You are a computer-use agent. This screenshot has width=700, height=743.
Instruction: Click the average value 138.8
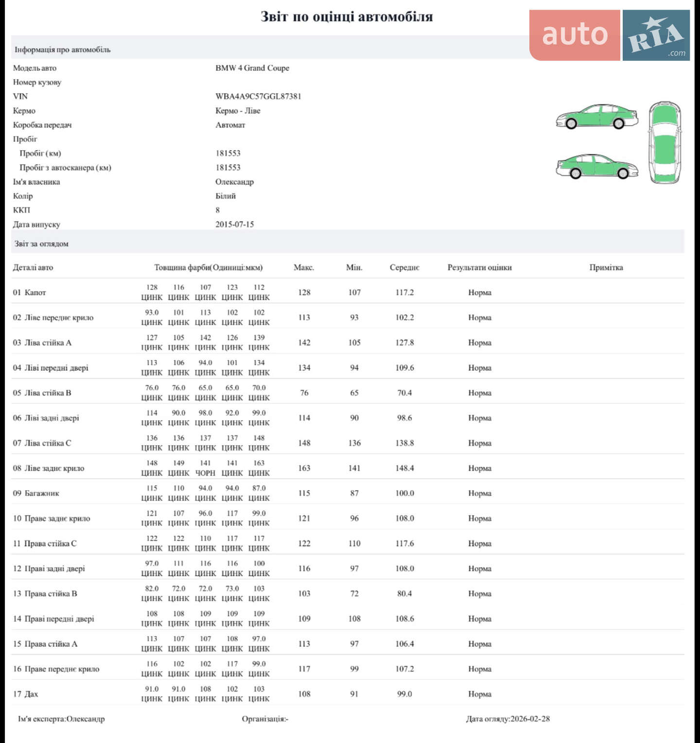click(404, 443)
